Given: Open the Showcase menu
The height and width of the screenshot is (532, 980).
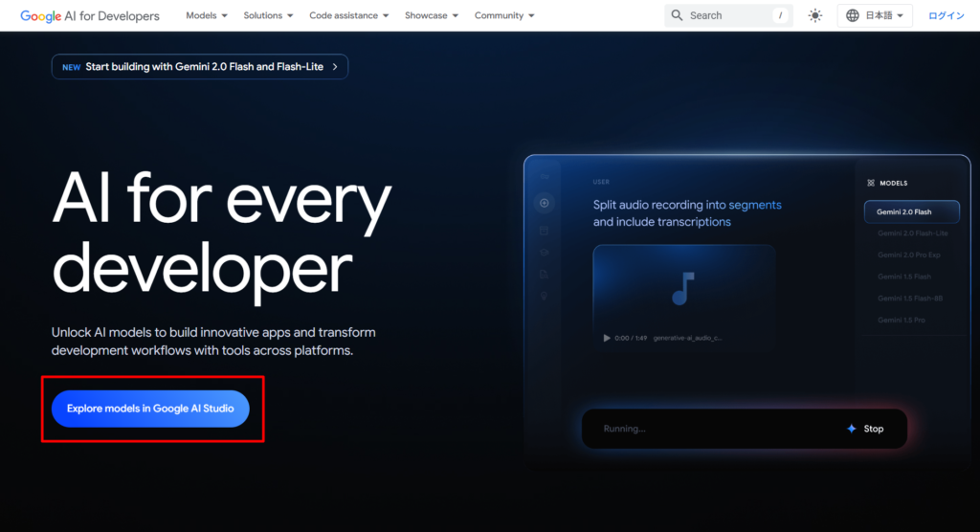Looking at the screenshot, I should [432, 15].
